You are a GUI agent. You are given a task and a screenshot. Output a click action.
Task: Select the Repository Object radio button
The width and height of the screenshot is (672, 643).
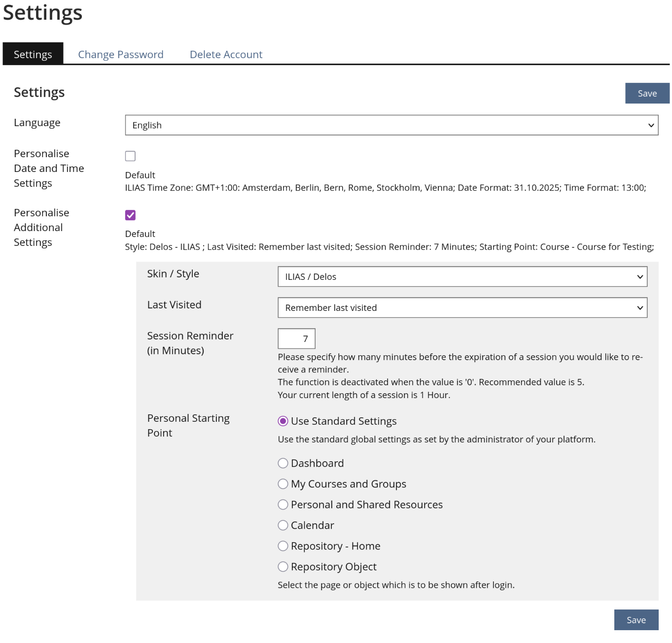click(283, 567)
